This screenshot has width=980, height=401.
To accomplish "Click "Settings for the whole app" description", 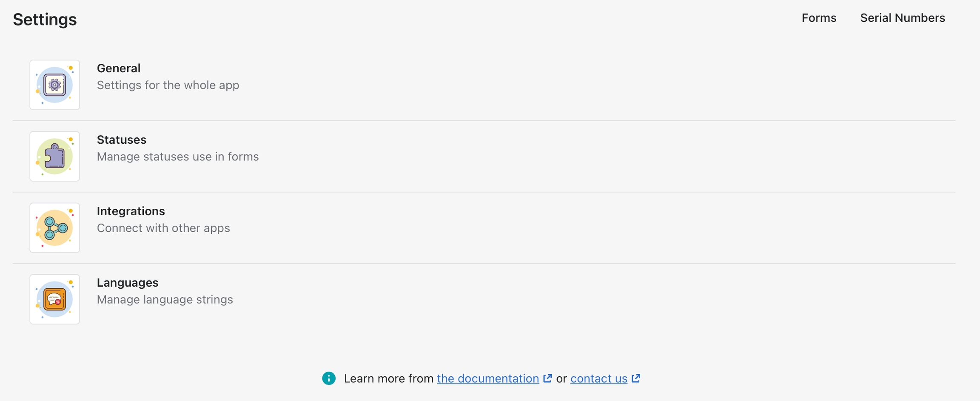I will pyautogui.click(x=168, y=85).
